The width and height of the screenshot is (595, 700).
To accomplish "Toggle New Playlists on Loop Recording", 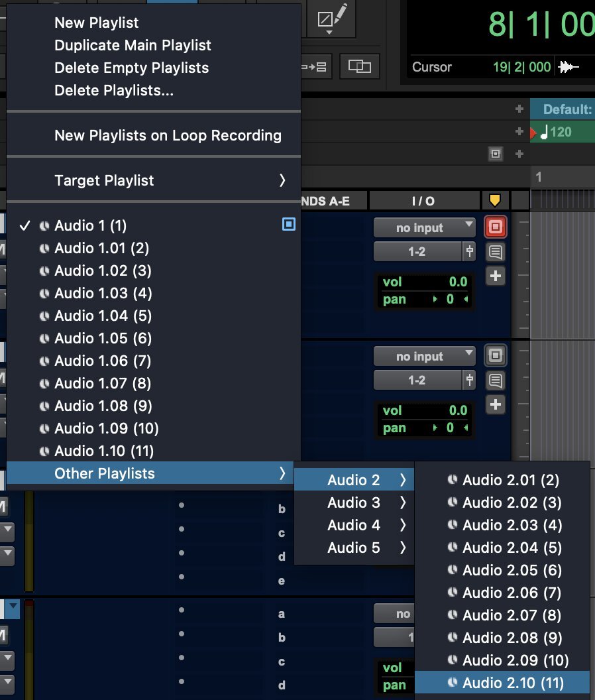I will pos(154,135).
